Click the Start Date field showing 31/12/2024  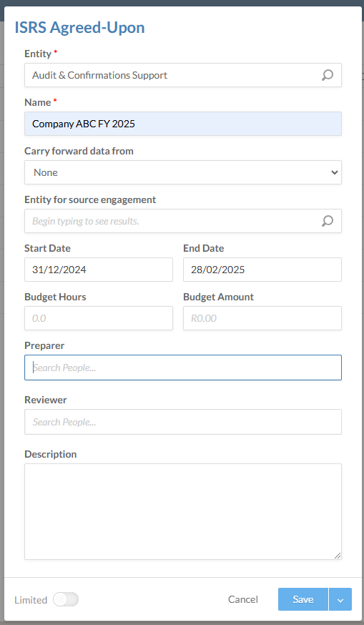[x=99, y=270]
